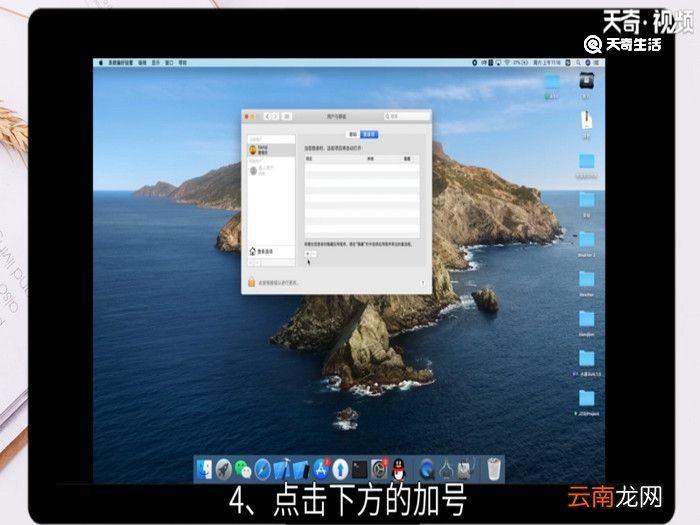Open the Trash in the Dock
Screen dimensions: 700x525
pos(493,469)
